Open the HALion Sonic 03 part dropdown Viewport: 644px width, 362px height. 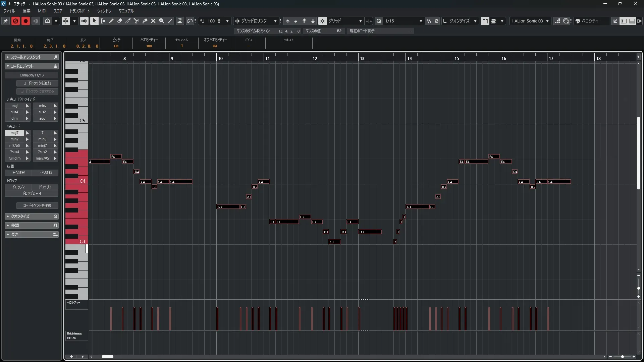[x=547, y=21]
